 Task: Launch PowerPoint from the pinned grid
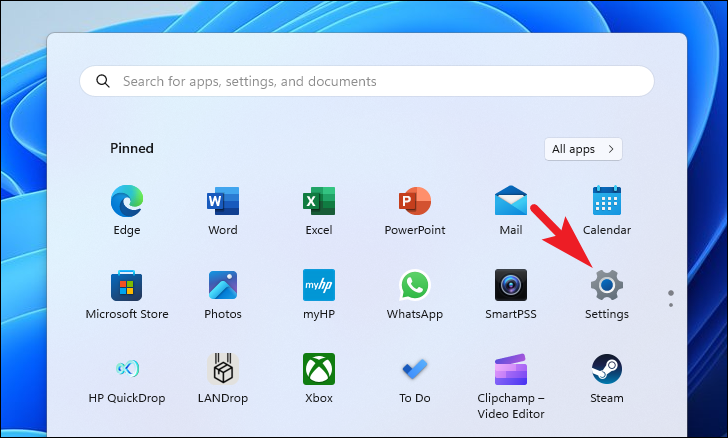coord(415,201)
